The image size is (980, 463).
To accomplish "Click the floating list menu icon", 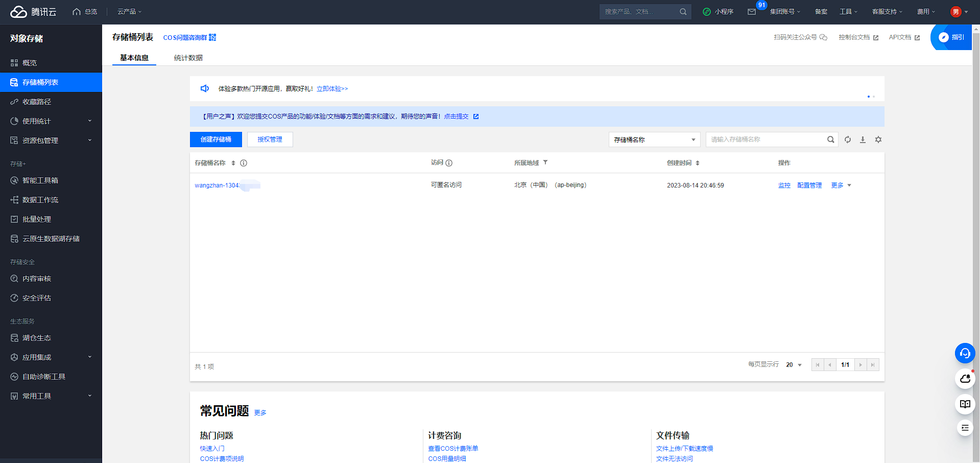I will tap(965, 428).
